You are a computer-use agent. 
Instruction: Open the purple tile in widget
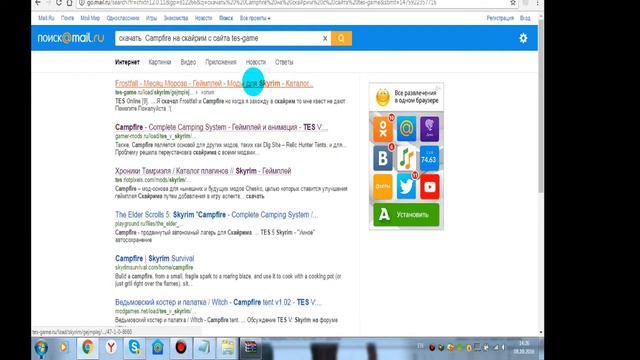(x=429, y=129)
